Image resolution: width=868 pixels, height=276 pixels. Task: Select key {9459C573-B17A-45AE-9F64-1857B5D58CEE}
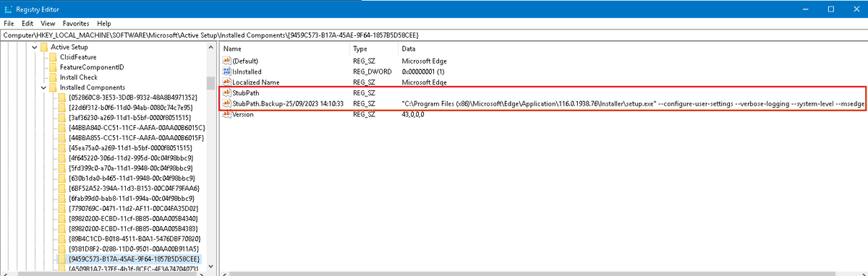tap(135, 259)
